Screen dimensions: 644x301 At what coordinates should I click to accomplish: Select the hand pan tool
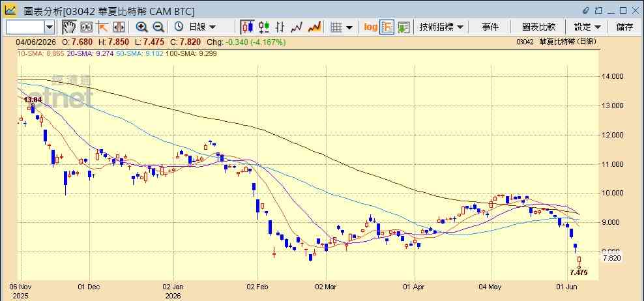pos(69,27)
